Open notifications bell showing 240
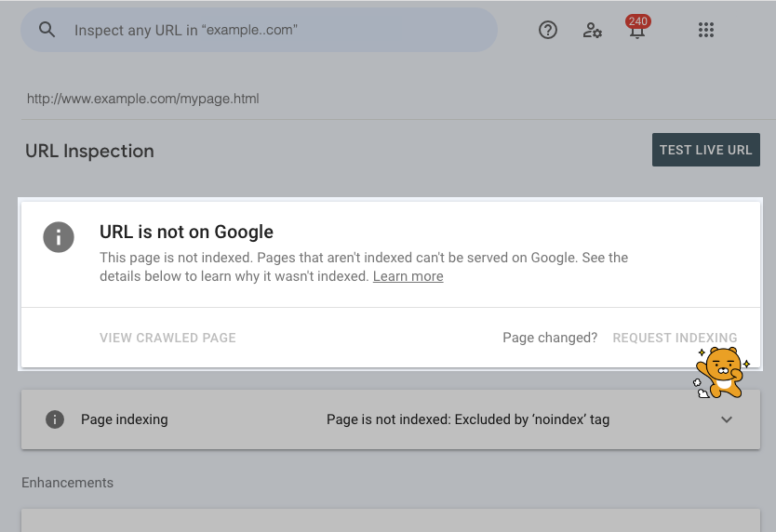Screen dimensions: 776x532 coord(637,27)
